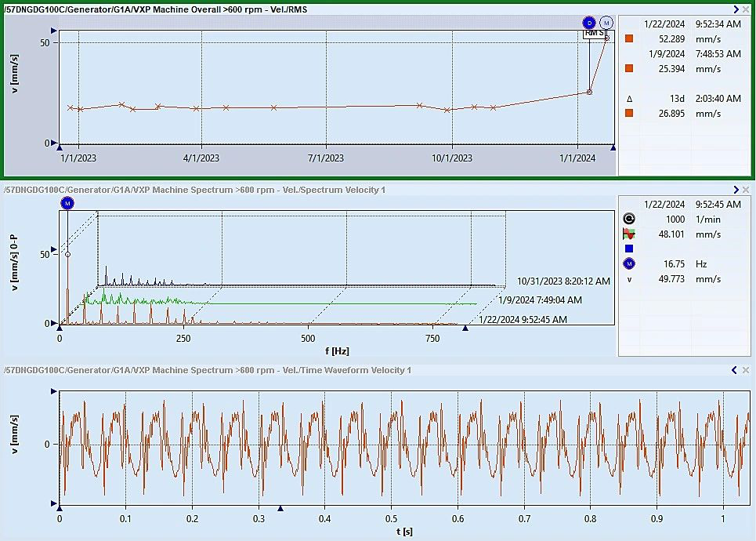
Task: Click the RMS cursor label on trend chart
Action: pyautogui.click(x=595, y=33)
